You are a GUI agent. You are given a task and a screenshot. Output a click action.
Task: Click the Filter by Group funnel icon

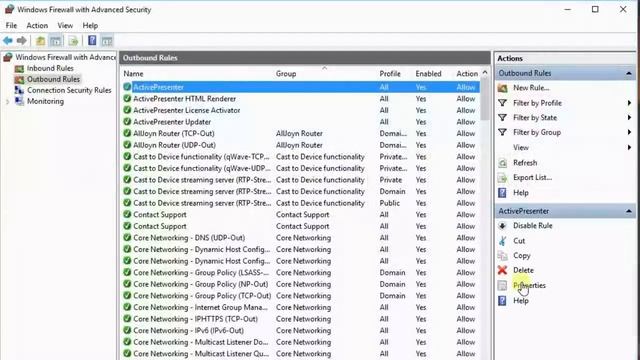tap(502, 132)
